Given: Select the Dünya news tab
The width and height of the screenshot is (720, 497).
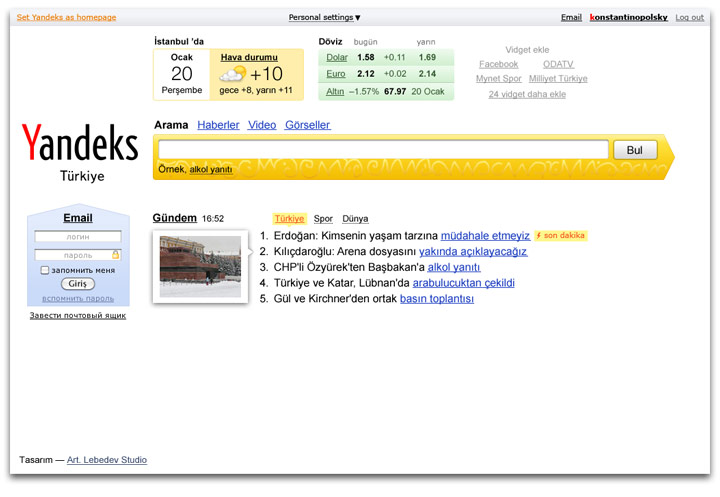Looking at the screenshot, I should tap(355, 218).
